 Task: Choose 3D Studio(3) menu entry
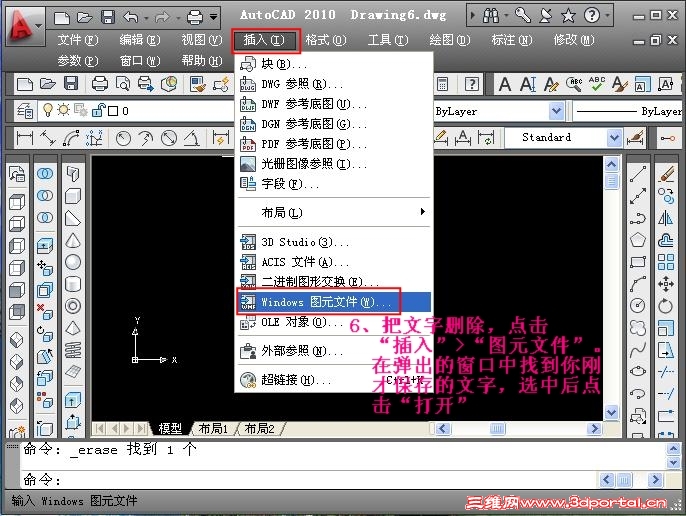tap(334, 242)
